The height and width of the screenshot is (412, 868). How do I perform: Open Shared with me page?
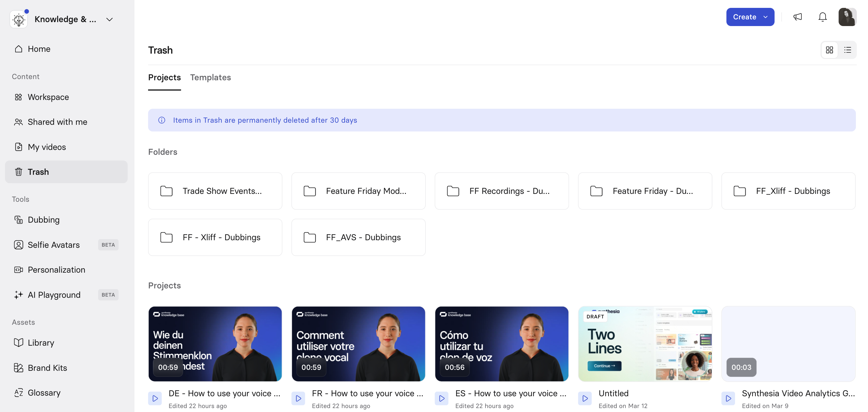(x=57, y=122)
